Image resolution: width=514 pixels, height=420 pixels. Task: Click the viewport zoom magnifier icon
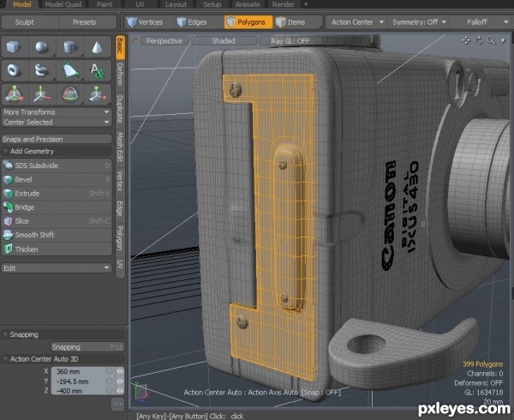491,40
